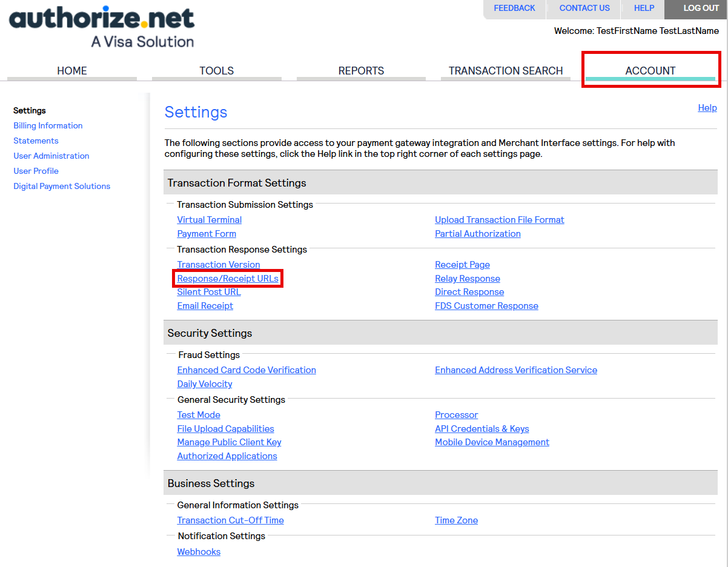Open the Transaction Search tab
Image resolution: width=728 pixels, height=567 pixels.
505,71
